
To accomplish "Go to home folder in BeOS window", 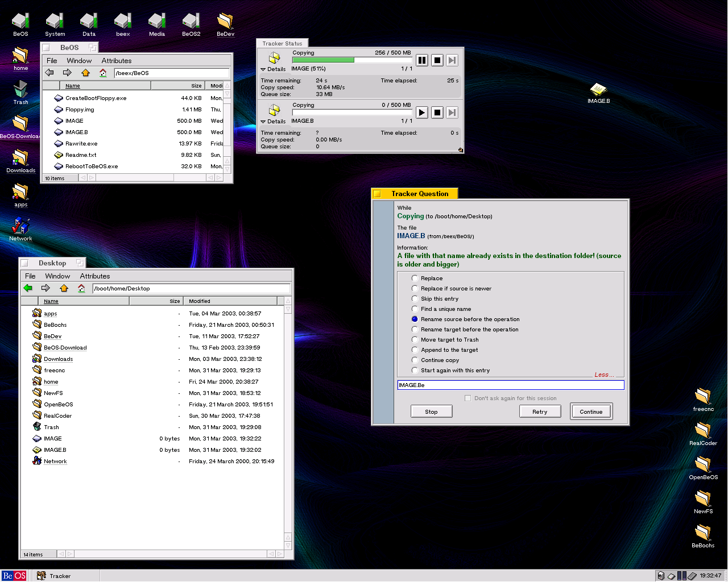I will 103,73.
